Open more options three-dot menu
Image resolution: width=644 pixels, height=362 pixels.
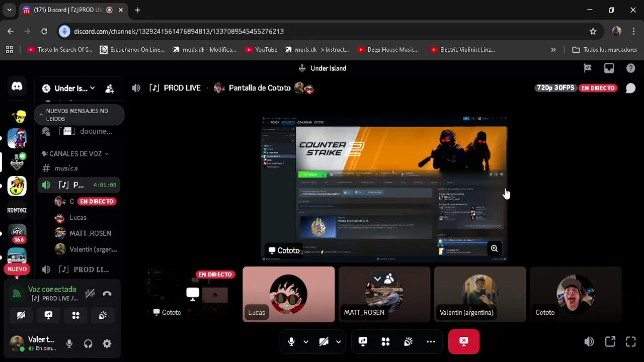tap(431, 342)
